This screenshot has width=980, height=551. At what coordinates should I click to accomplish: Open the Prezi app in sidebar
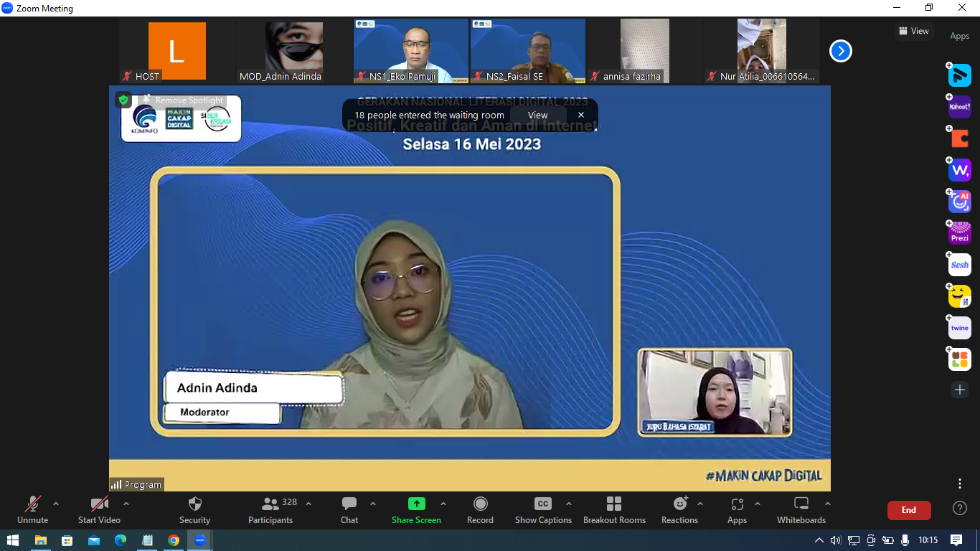coord(960,233)
